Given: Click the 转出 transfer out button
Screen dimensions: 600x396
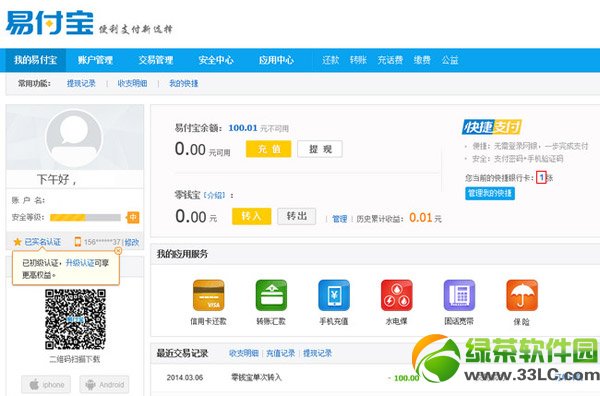Looking at the screenshot, I should (297, 217).
